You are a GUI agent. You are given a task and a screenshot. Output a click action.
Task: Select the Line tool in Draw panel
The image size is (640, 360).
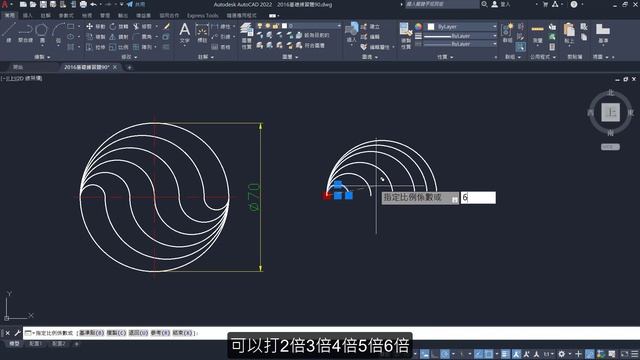(x=9, y=32)
